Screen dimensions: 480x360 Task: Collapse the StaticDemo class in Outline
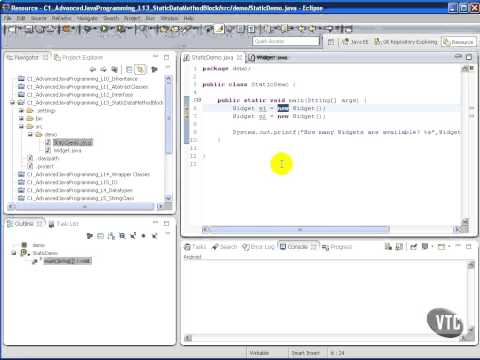click(x=14, y=253)
